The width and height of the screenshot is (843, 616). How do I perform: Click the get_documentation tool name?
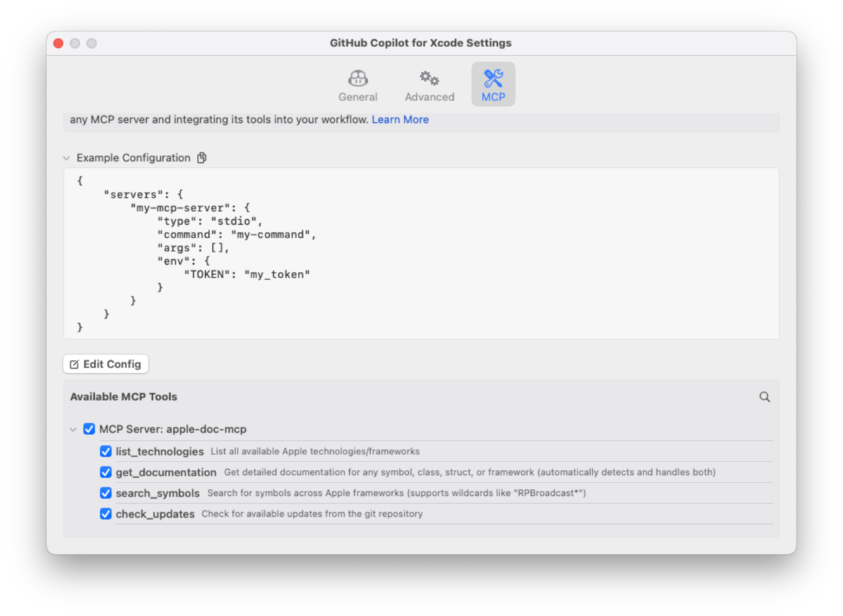[x=166, y=472]
